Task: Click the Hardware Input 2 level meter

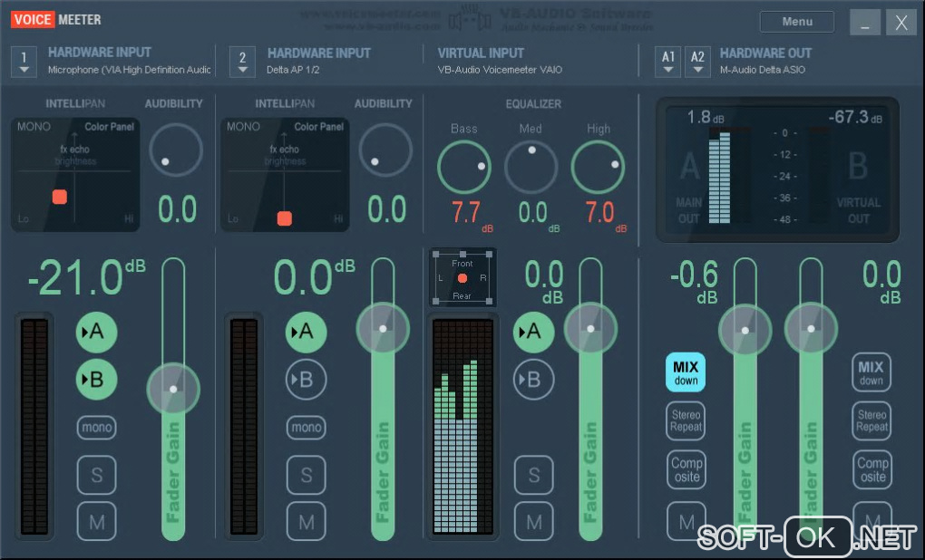Action: click(244, 427)
